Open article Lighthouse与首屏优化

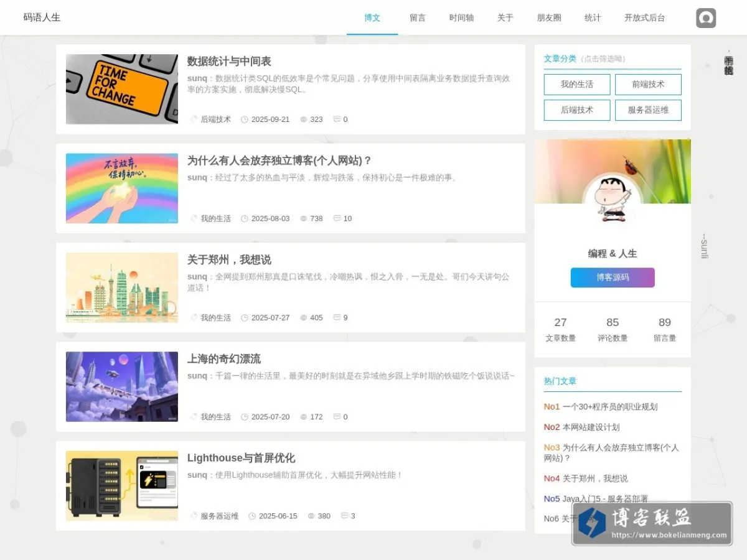pos(241,458)
